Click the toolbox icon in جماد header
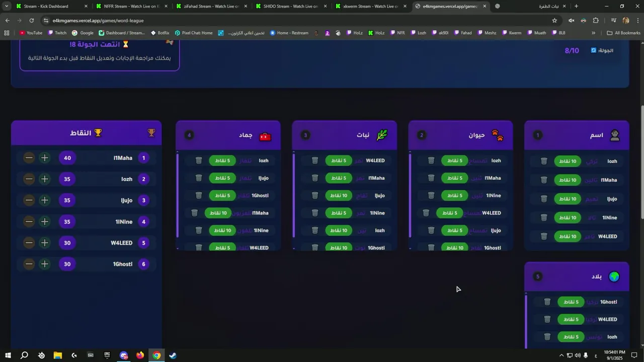Screen dimensions: 644x362 (x=265, y=136)
